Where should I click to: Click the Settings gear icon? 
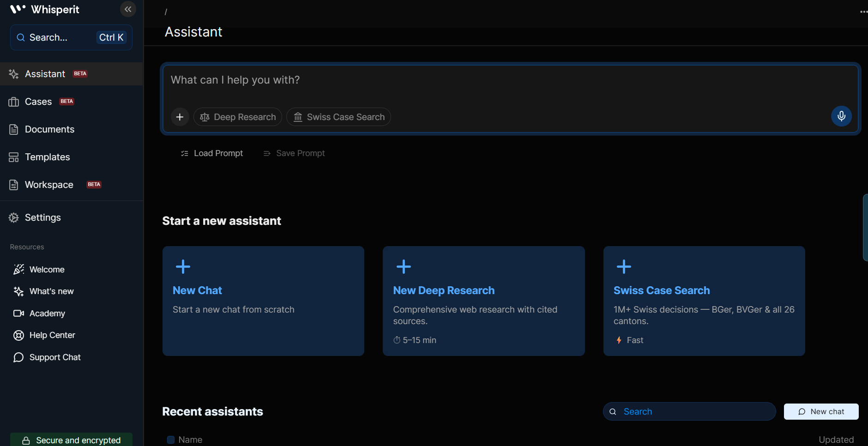pyautogui.click(x=13, y=217)
